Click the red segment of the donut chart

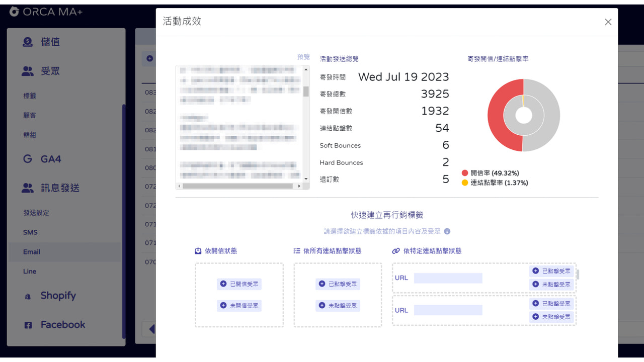click(x=497, y=116)
